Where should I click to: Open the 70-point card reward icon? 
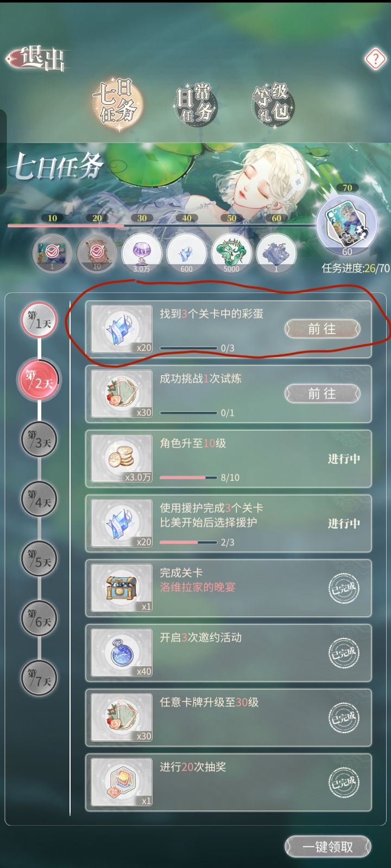pyautogui.click(x=347, y=224)
